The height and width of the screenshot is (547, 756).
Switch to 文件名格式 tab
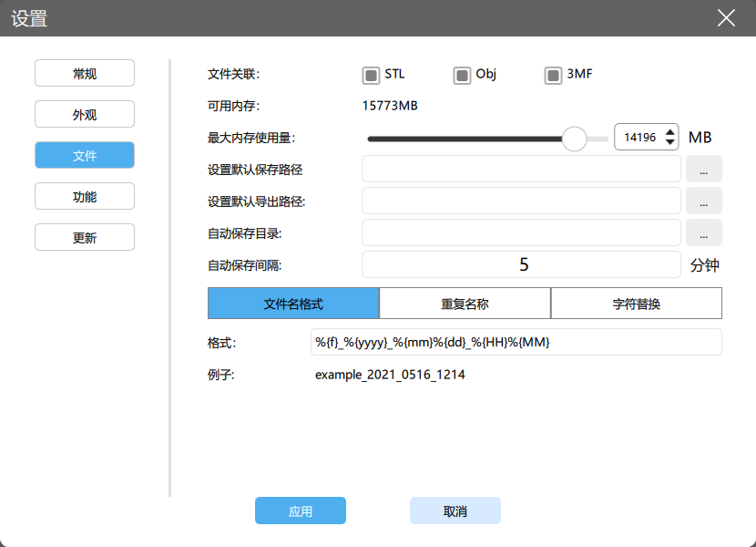pos(293,304)
